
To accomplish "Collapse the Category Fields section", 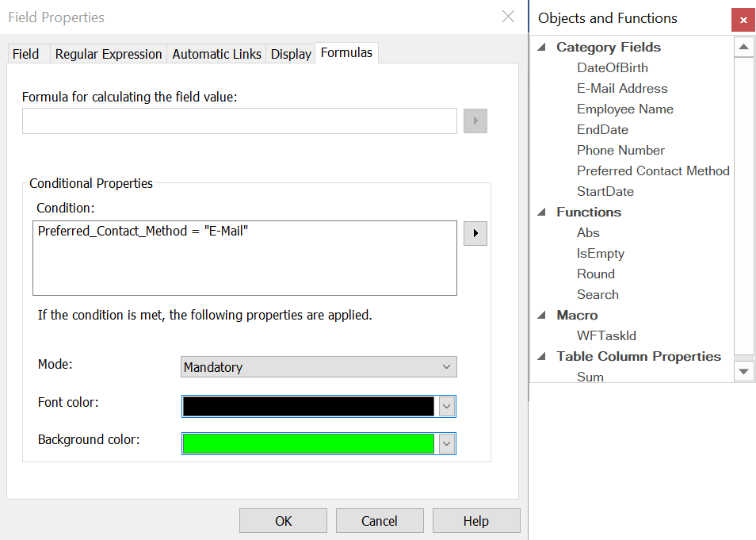I will click(542, 47).
